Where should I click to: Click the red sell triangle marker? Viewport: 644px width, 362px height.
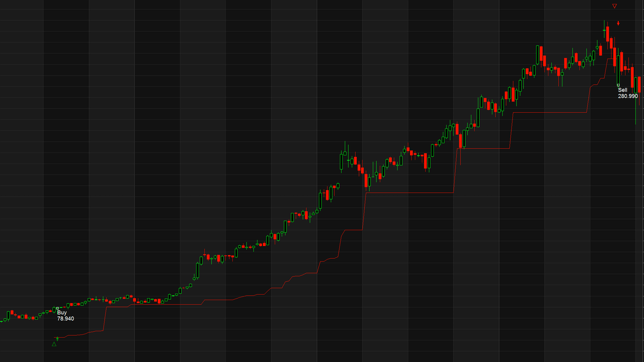pyautogui.click(x=615, y=6)
